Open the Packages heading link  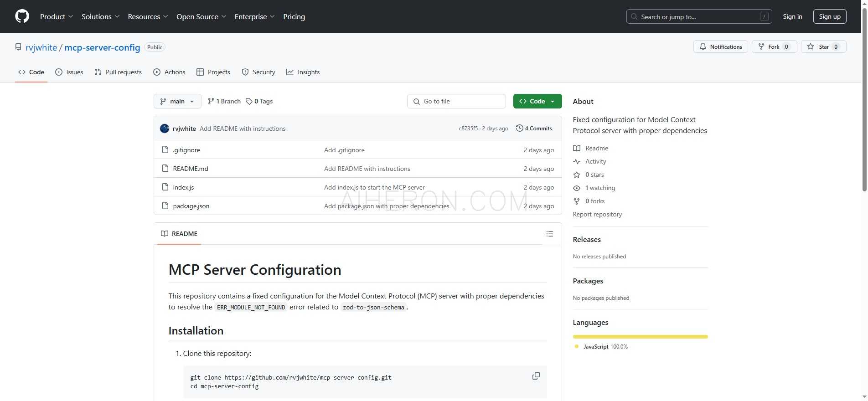588,281
